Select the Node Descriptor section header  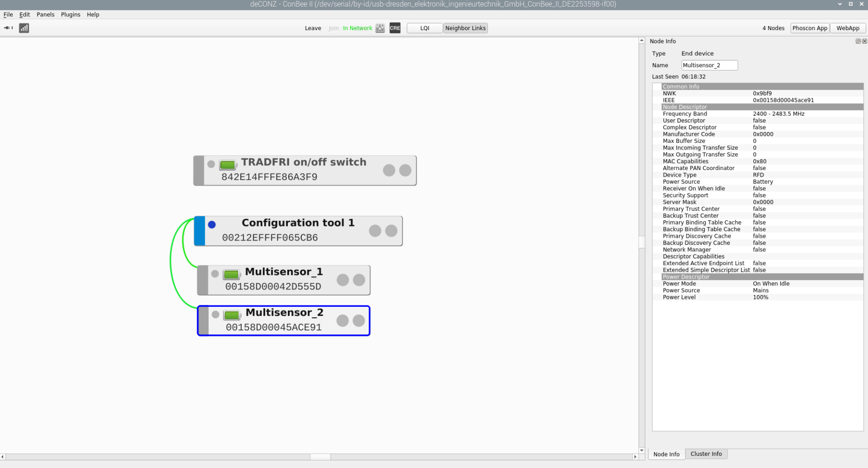762,107
